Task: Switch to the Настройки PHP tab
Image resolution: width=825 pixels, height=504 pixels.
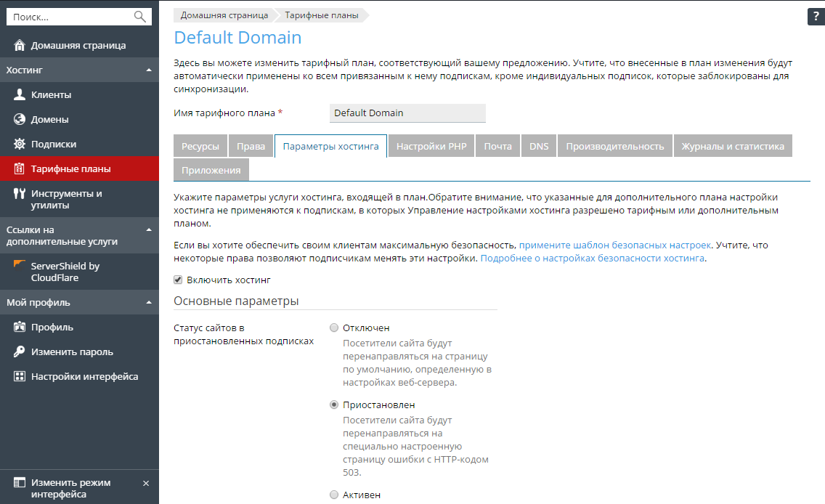Action: 431,146
